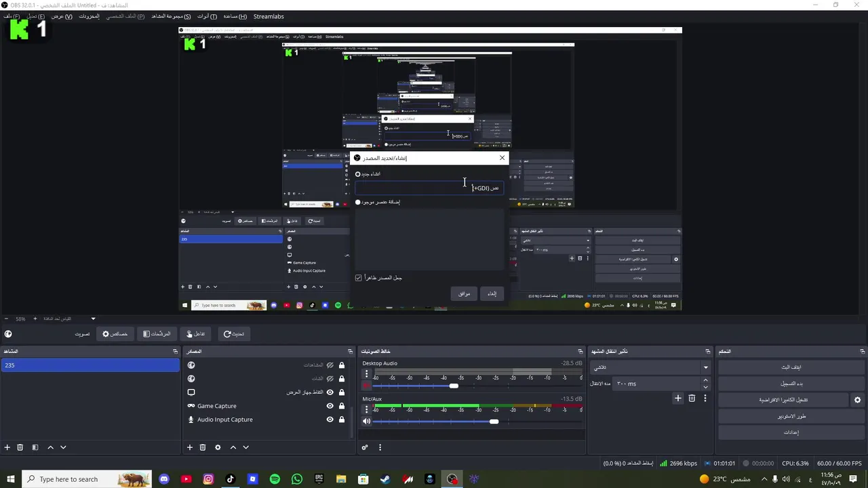Click Stop Streaming button in Controls
Image resolution: width=868 pixels, height=488 pixels.
[791, 367]
